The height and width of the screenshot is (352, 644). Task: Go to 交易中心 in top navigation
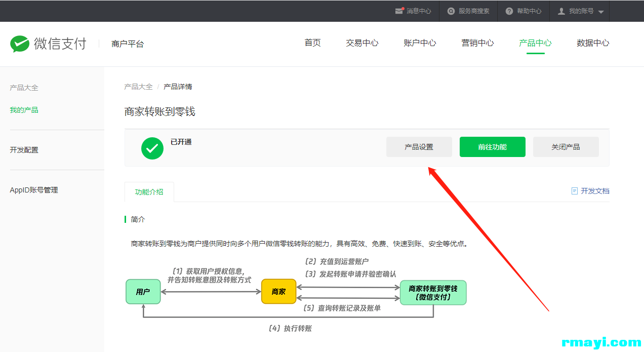[x=362, y=43]
